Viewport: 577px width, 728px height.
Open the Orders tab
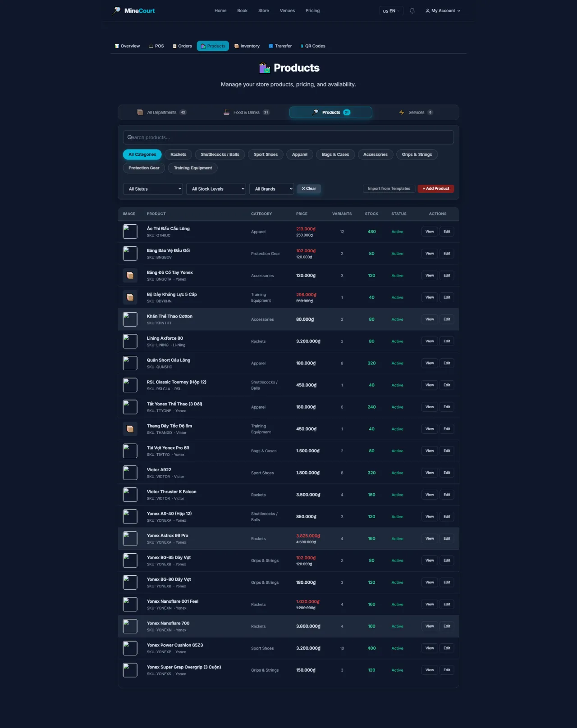(182, 46)
